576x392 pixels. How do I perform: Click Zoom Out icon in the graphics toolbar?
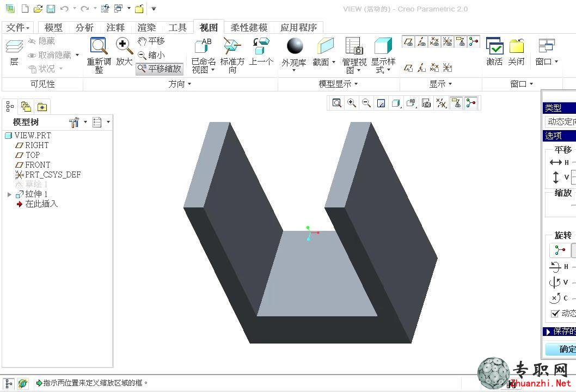coord(366,103)
